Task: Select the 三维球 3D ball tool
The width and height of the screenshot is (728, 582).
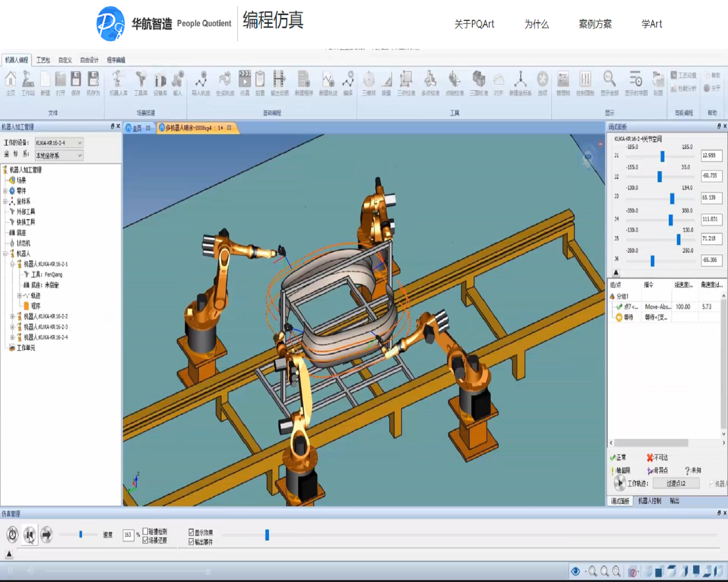Action: [x=368, y=82]
